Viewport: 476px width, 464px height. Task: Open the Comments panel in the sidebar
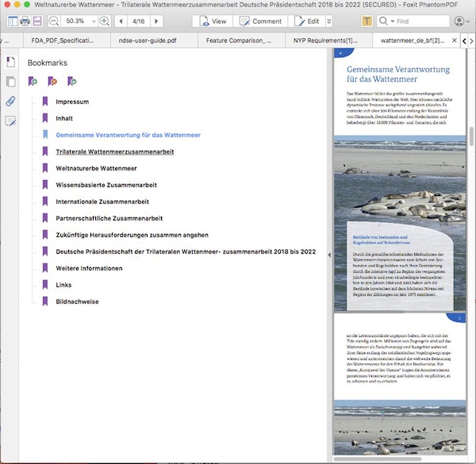(x=10, y=121)
